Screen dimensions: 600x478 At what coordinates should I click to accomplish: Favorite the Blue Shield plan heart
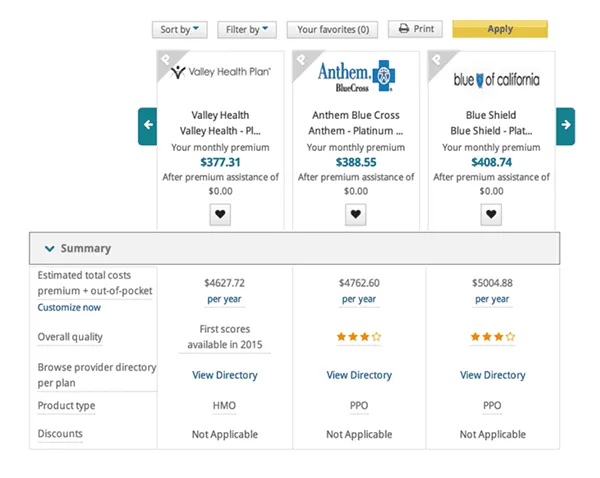click(x=491, y=214)
